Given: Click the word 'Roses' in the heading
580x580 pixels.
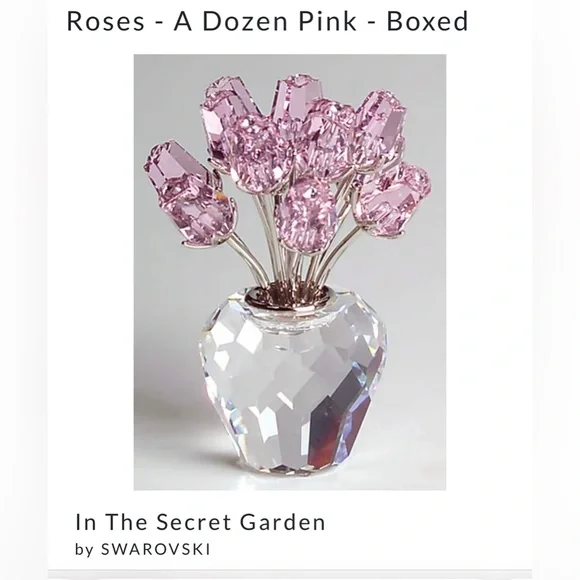Looking at the screenshot, I should pos(105,21).
